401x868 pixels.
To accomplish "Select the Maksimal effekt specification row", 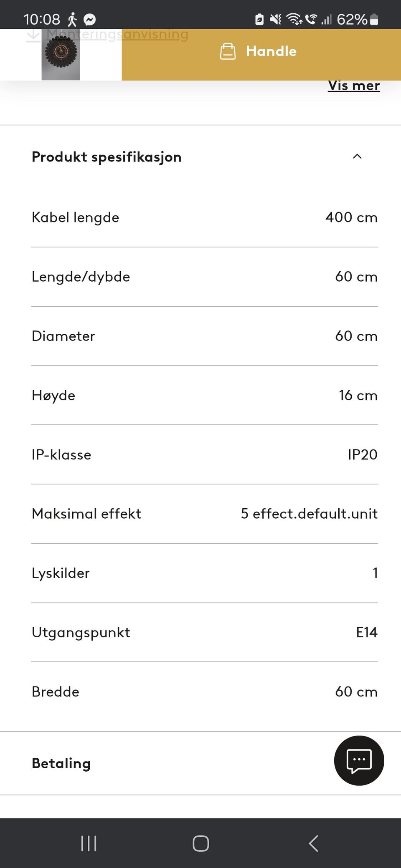I will (x=205, y=514).
